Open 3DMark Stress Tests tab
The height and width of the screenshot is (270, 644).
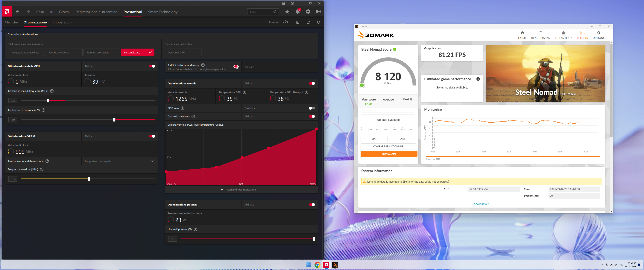click(x=563, y=35)
